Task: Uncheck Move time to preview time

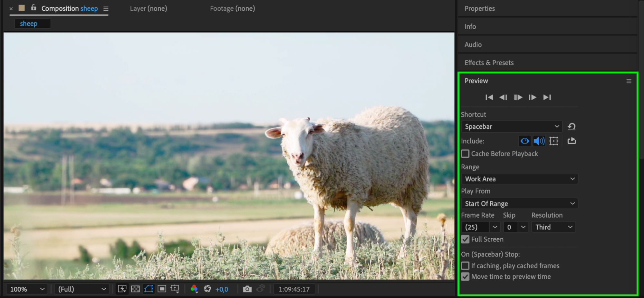Action: point(465,277)
